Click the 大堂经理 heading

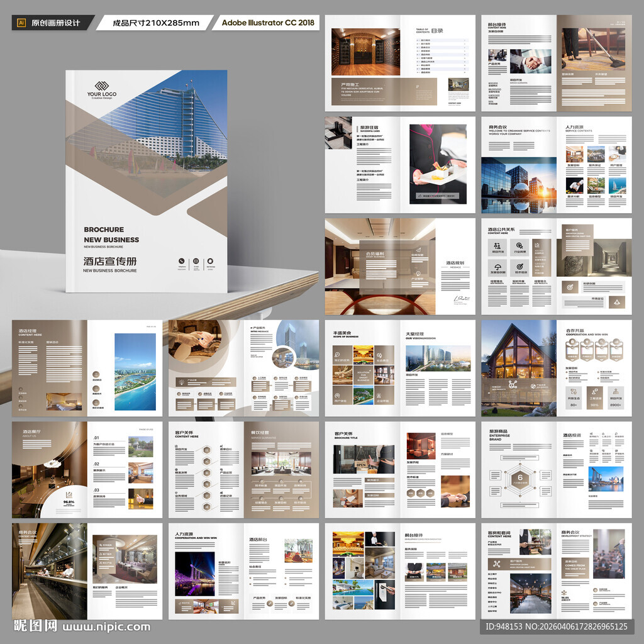click(x=415, y=335)
